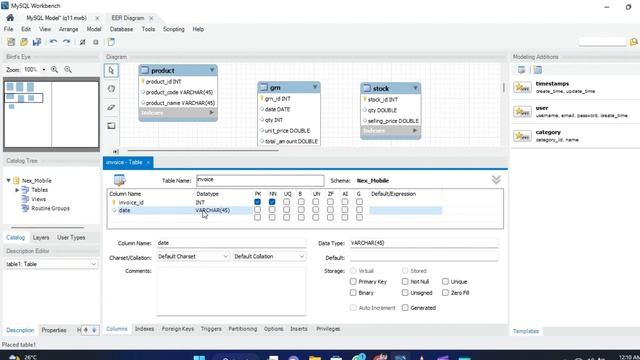Expand the Tables tree node

click(17, 190)
